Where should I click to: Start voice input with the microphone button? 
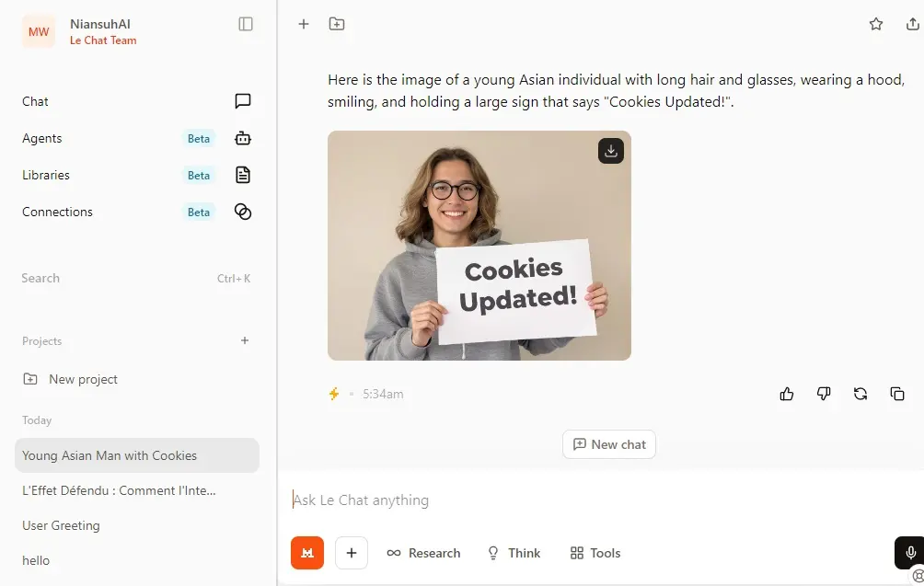coord(910,553)
